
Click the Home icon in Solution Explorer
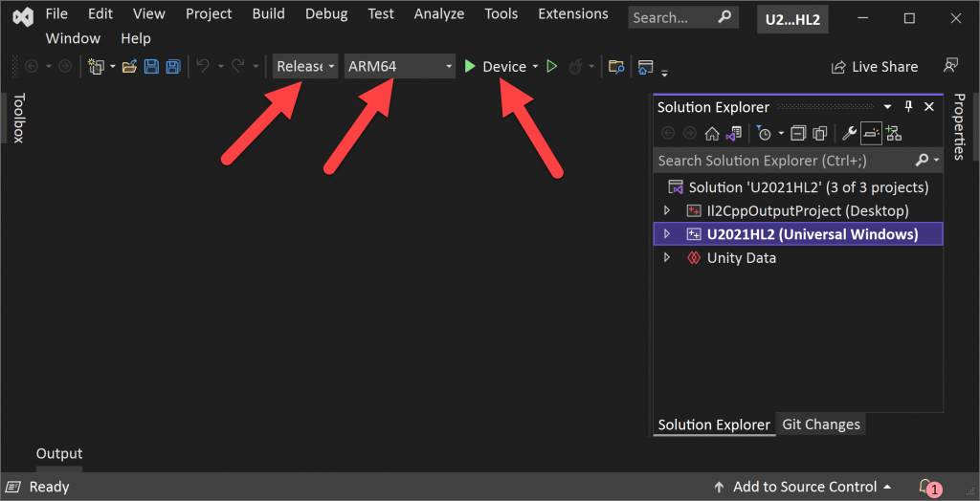click(712, 133)
